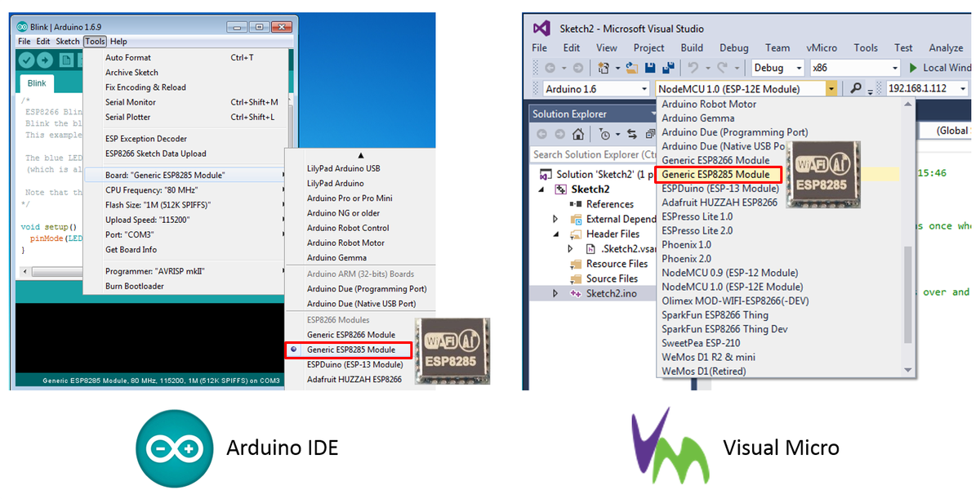The width and height of the screenshot is (980, 499).
Task: Click NodeMCU 1.0 board combo box arrow
Action: (x=831, y=88)
